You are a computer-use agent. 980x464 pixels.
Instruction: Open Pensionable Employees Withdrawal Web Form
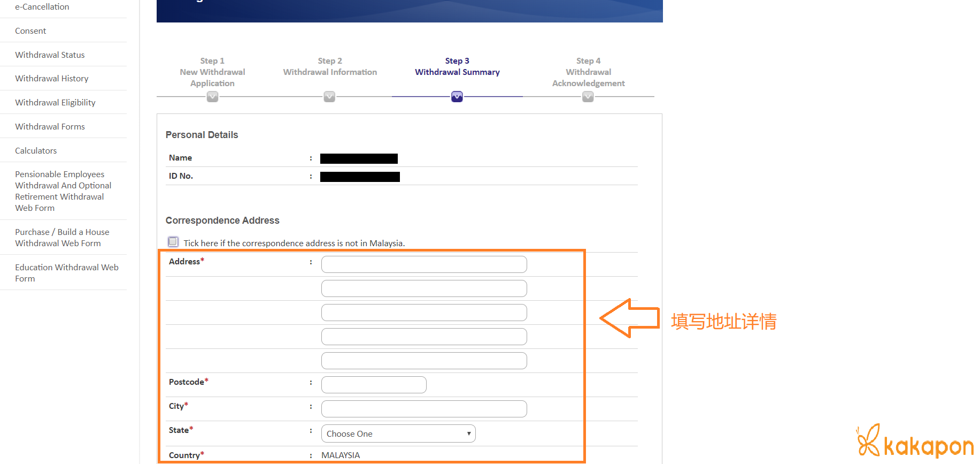pyautogui.click(x=63, y=191)
